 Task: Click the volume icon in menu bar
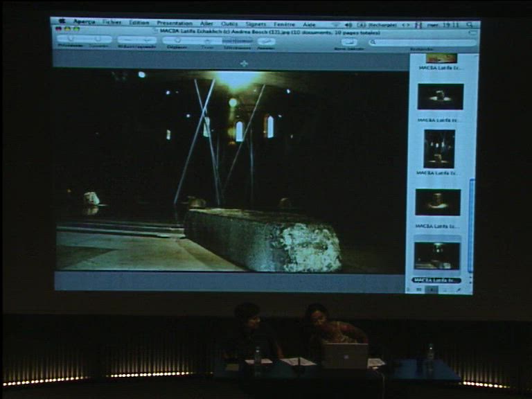pos(348,24)
